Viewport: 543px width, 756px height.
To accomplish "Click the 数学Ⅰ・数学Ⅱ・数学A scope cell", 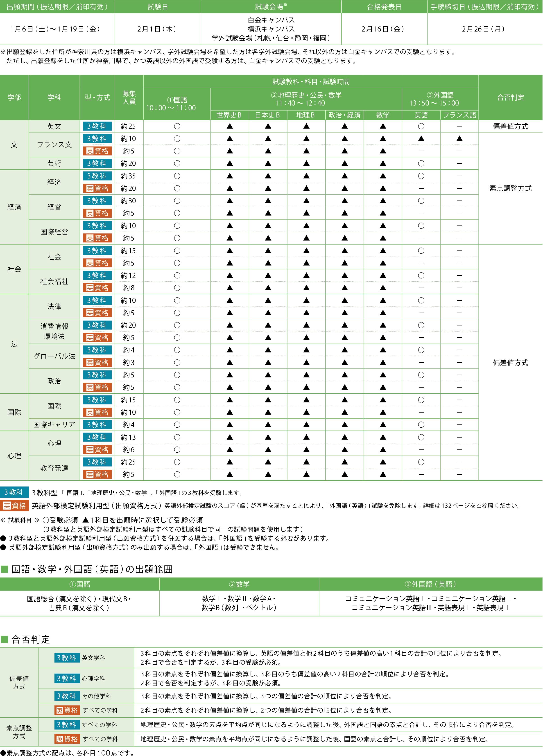I will coord(239,603).
